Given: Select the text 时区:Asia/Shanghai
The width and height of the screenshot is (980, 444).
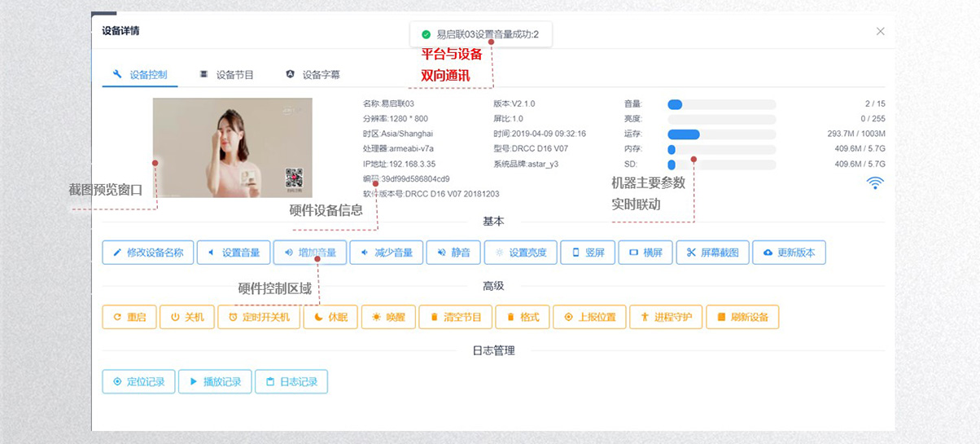Looking at the screenshot, I should click(398, 134).
